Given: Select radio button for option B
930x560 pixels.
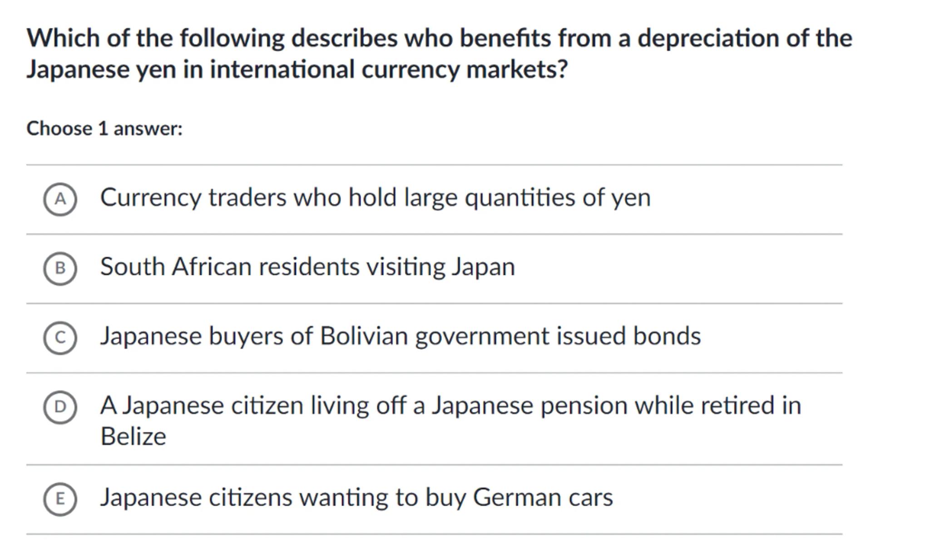Looking at the screenshot, I should pyautogui.click(x=60, y=269).
